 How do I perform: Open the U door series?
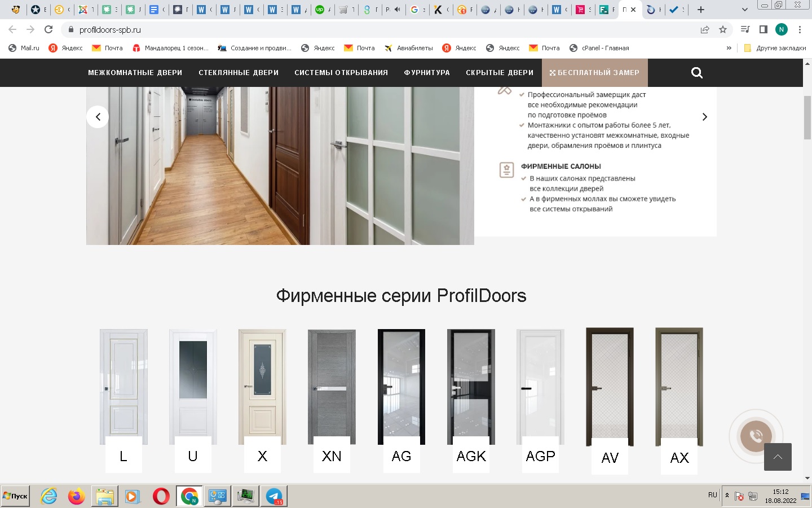tap(193, 401)
